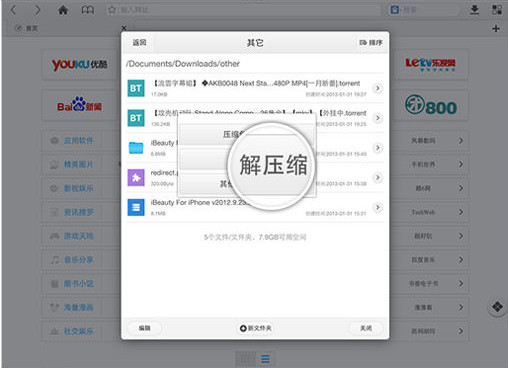Open the 折800 site tile

(431, 105)
